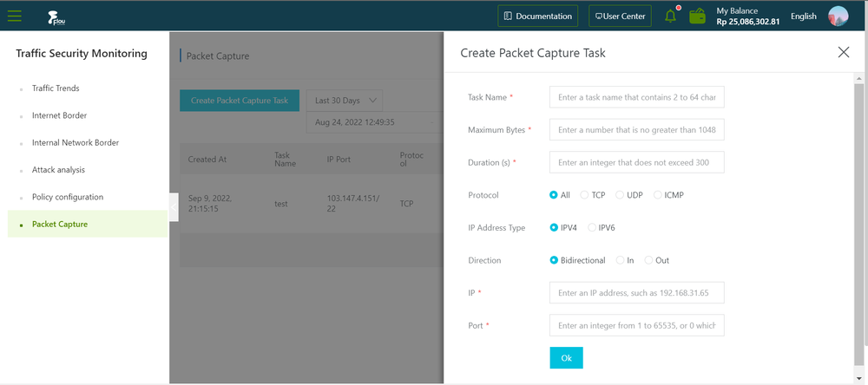Click the 103.147.4.151/22 IP port cell
The height and width of the screenshot is (385, 868).
tap(352, 204)
